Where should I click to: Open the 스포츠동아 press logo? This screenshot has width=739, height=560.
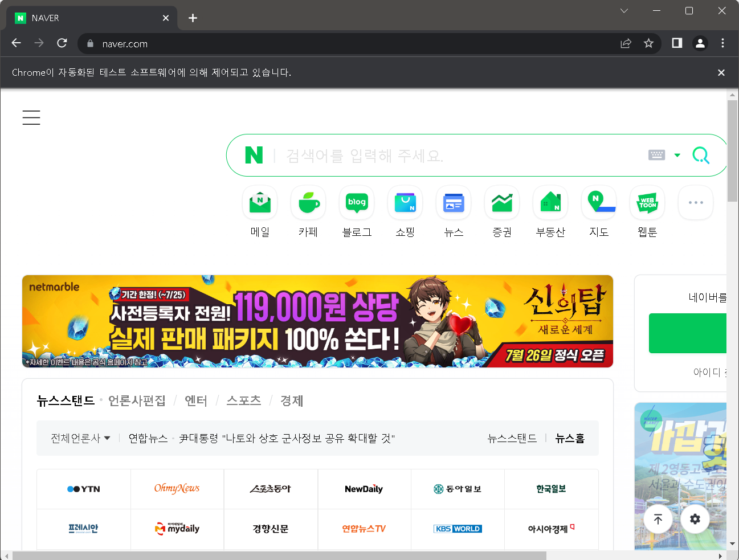271,489
